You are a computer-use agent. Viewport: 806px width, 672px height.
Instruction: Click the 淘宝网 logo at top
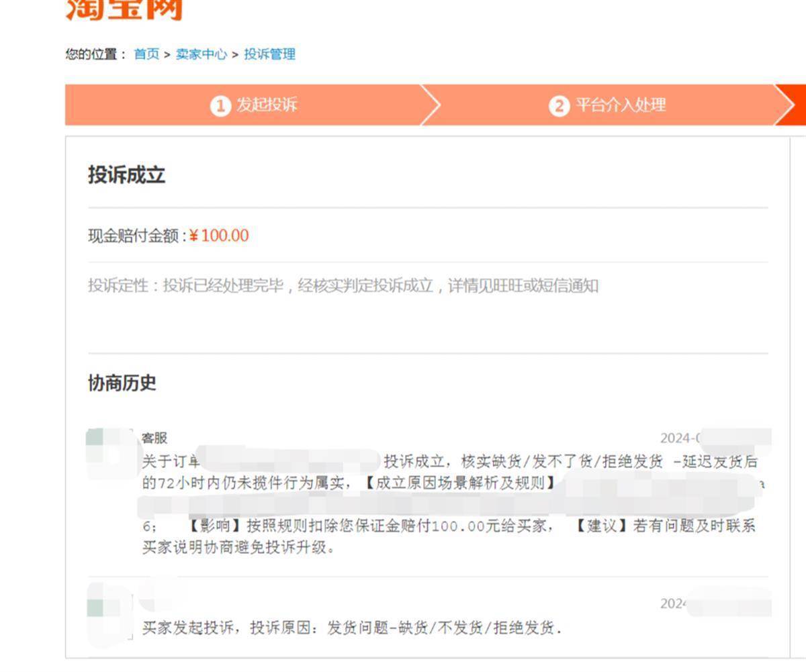[x=124, y=10]
